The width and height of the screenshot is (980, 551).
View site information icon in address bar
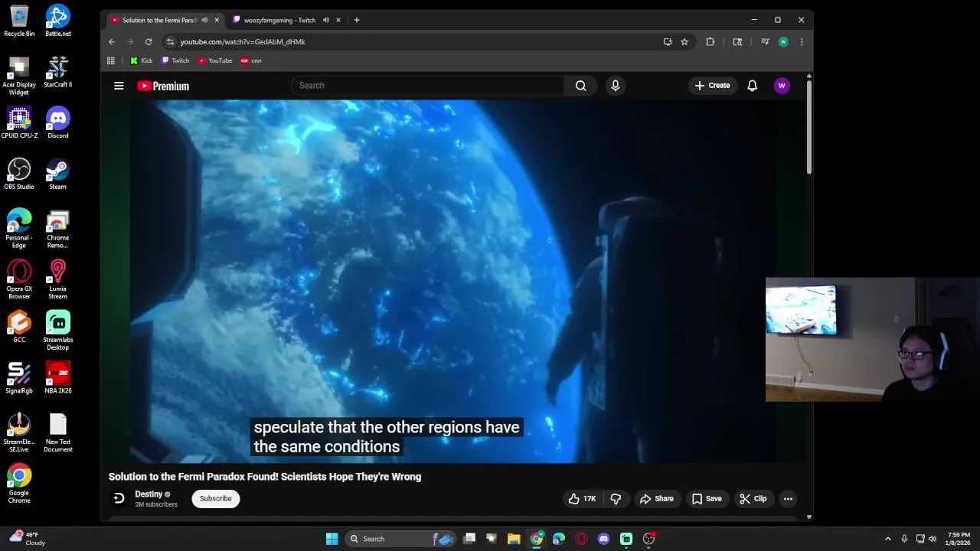(x=170, y=42)
